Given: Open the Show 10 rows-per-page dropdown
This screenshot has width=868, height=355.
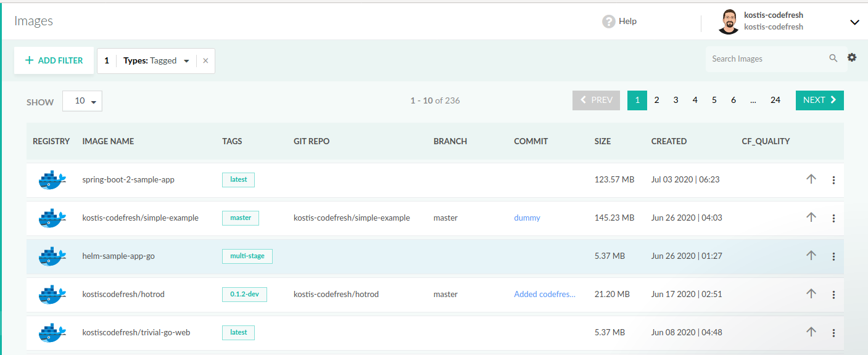Looking at the screenshot, I should (x=82, y=101).
